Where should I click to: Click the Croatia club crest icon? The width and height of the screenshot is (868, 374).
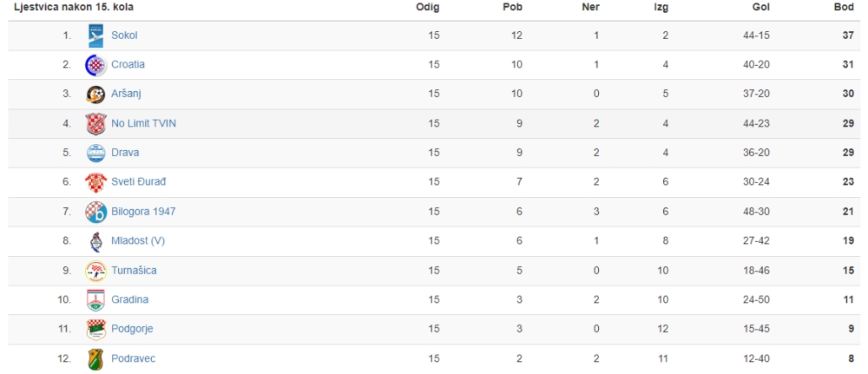[x=95, y=65]
